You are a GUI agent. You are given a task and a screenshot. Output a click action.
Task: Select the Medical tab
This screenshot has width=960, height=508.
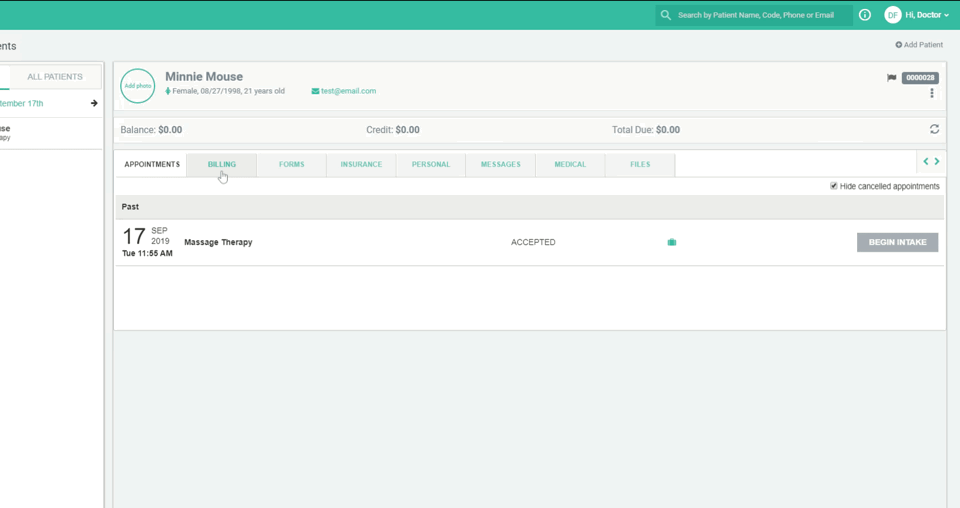[570, 164]
